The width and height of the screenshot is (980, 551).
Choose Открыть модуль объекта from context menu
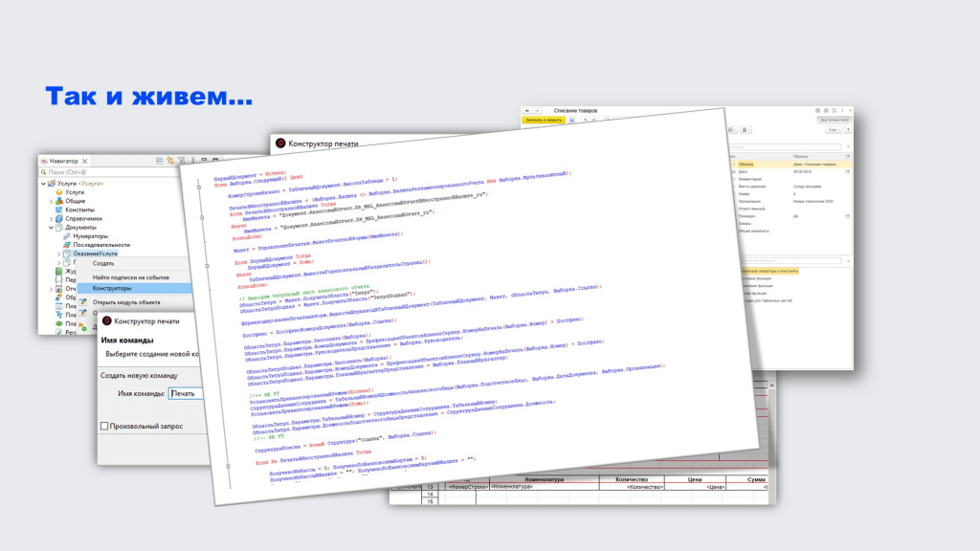pyautogui.click(x=126, y=302)
